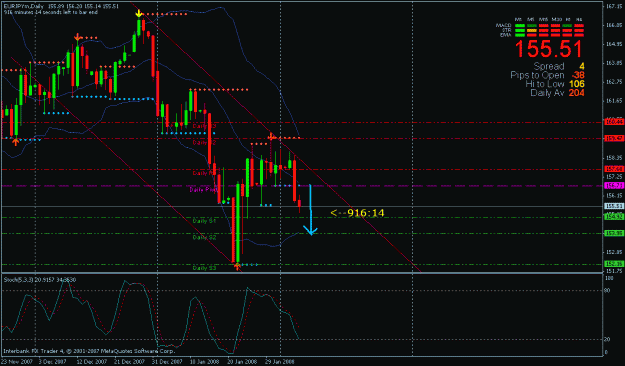Click the 10 Jan 2008 date label
625x366 pixels.
click(x=204, y=362)
